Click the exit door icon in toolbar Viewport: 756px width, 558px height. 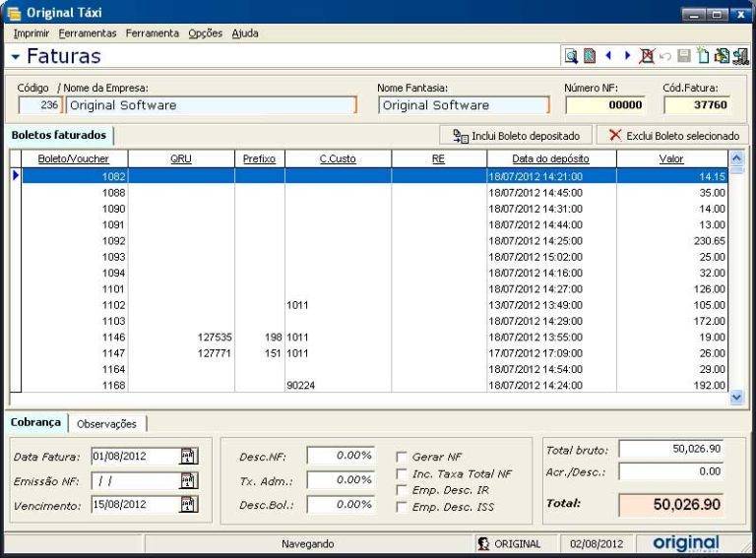point(740,56)
